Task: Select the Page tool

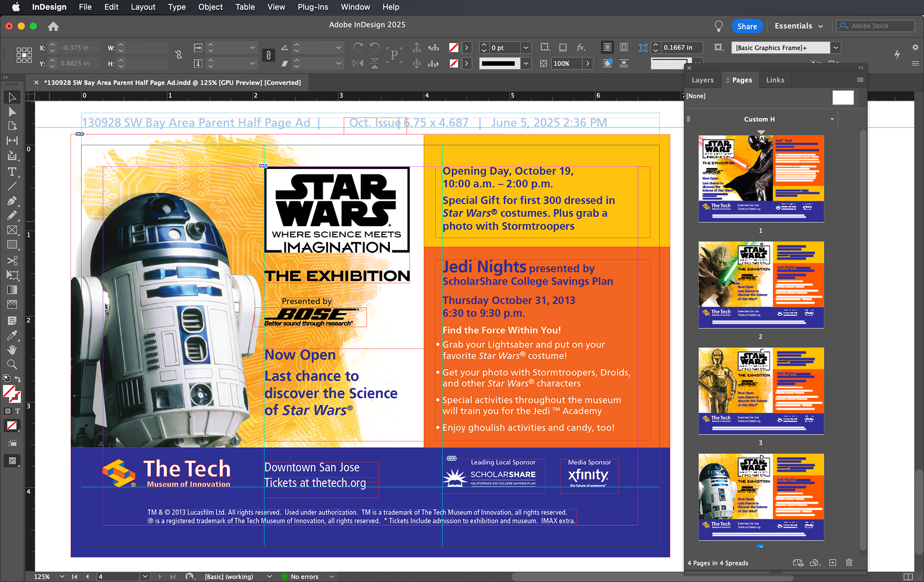Action: [12, 126]
